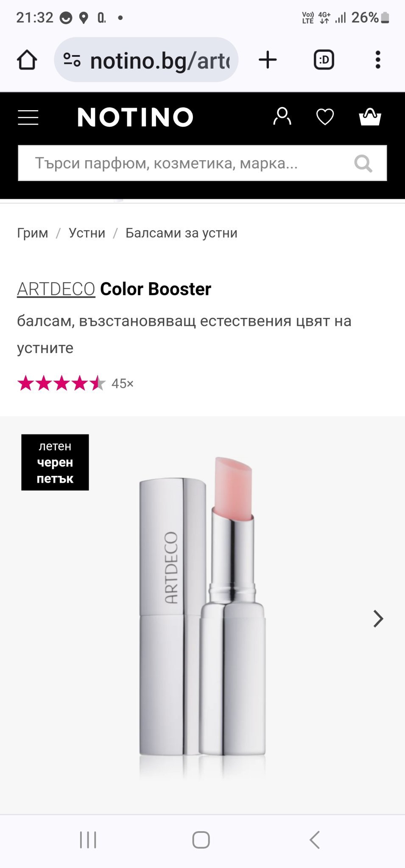Go to the browser home page
The height and width of the screenshot is (868, 405).
27,60
